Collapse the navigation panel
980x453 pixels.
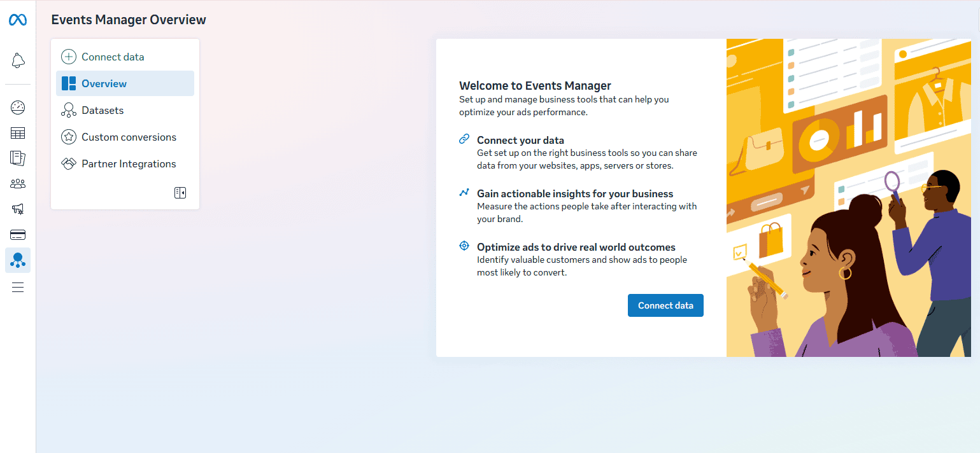(x=180, y=193)
